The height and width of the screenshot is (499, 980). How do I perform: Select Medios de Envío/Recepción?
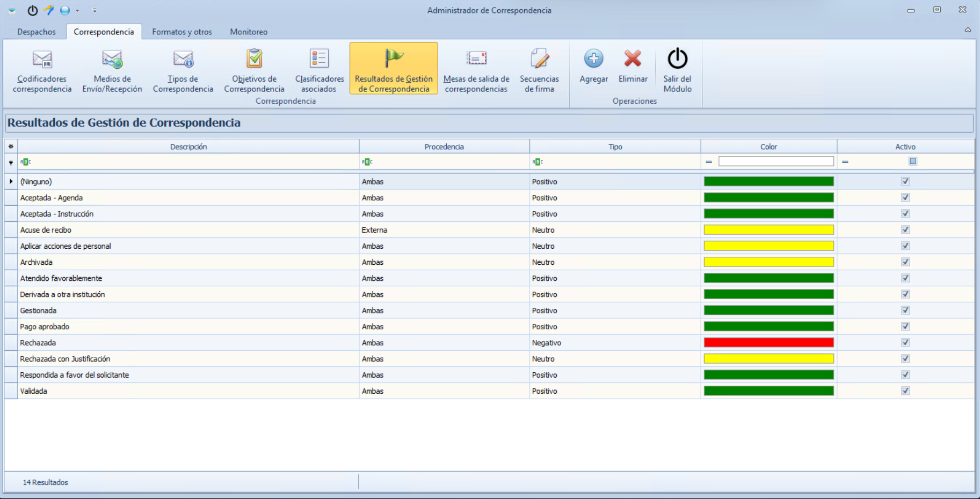point(112,69)
